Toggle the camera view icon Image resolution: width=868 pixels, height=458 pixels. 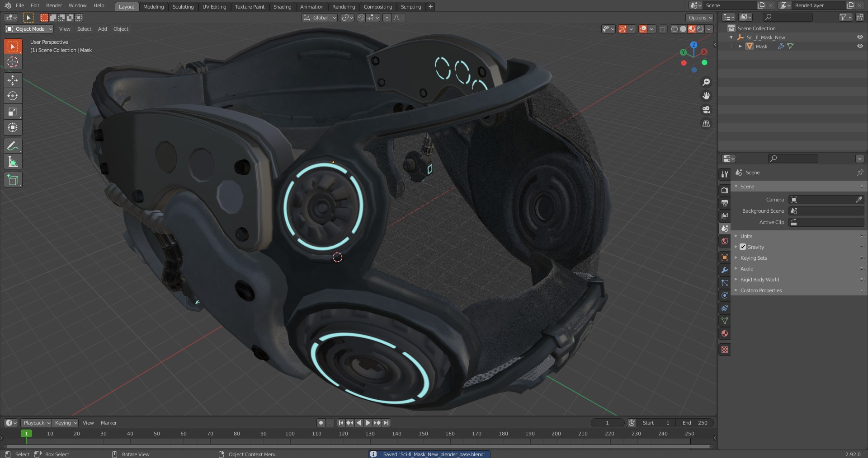706,110
